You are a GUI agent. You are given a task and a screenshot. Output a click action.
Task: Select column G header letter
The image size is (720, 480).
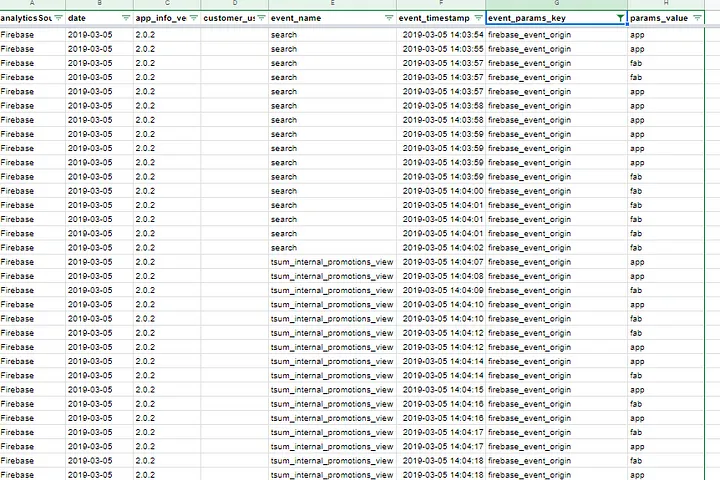pyautogui.click(x=557, y=3)
